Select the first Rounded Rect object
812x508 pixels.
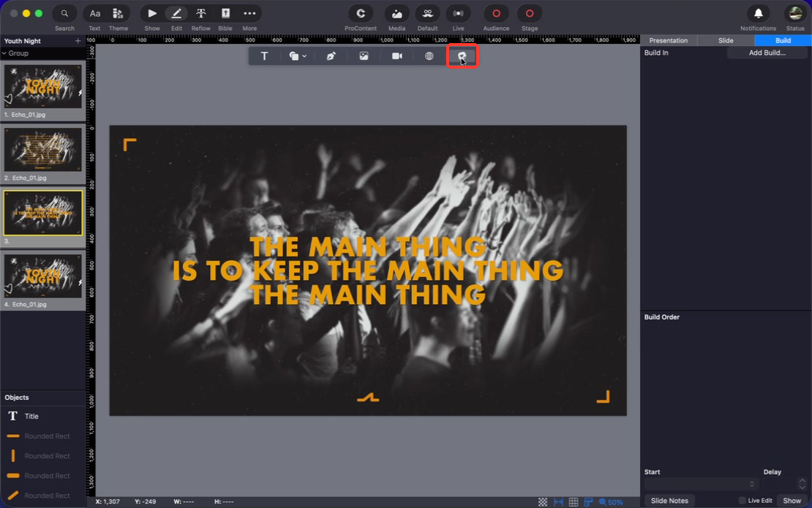[43, 436]
